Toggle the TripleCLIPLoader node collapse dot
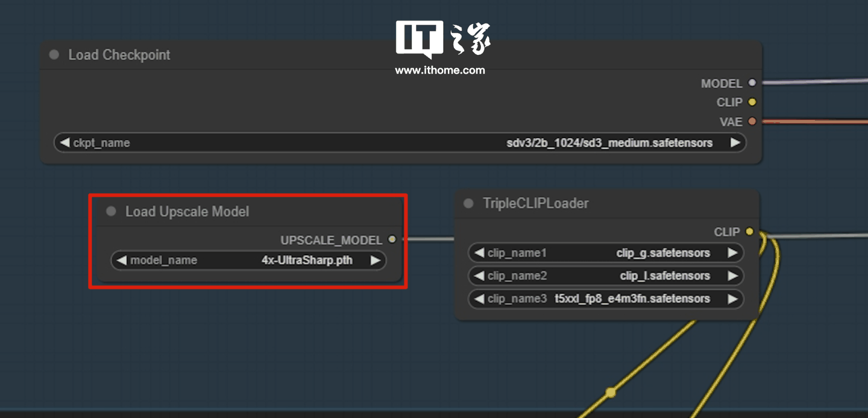 click(x=468, y=204)
